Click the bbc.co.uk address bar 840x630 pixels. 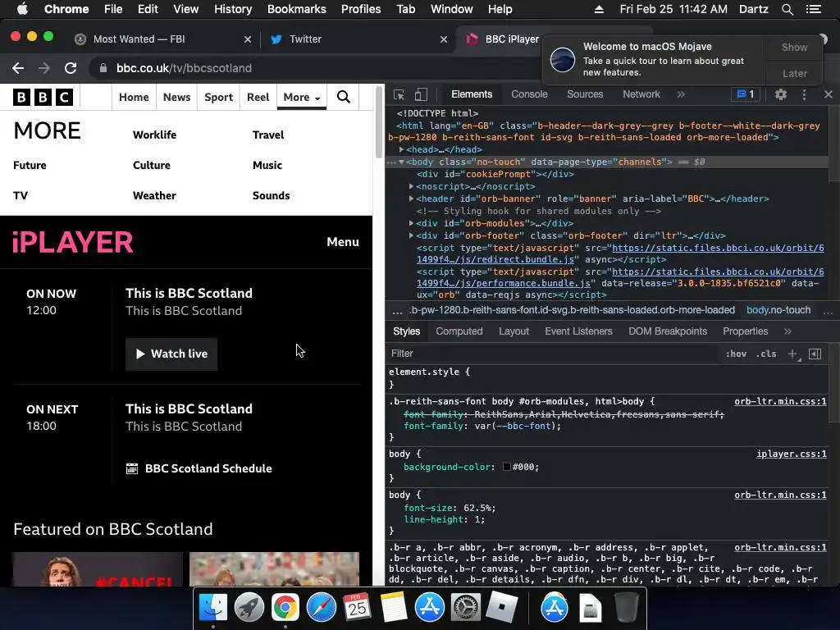pyautogui.click(x=316, y=69)
